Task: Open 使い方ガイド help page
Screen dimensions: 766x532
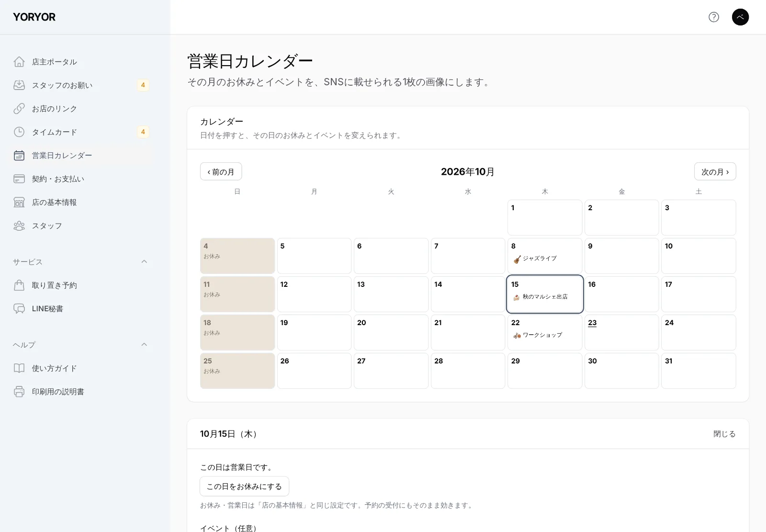Action: click(80, 368)
